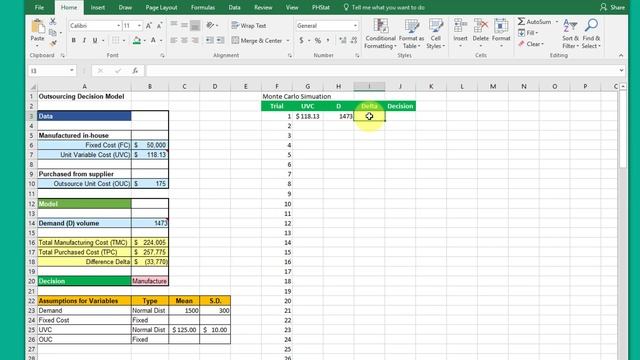The width and height of the screenshot is (640, 360).
Task: Switch to the Formulas ribbon tab
Action: coord(203,7)
